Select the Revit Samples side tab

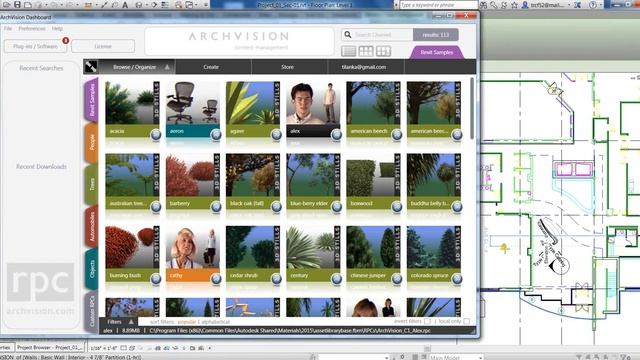(91, 100)
